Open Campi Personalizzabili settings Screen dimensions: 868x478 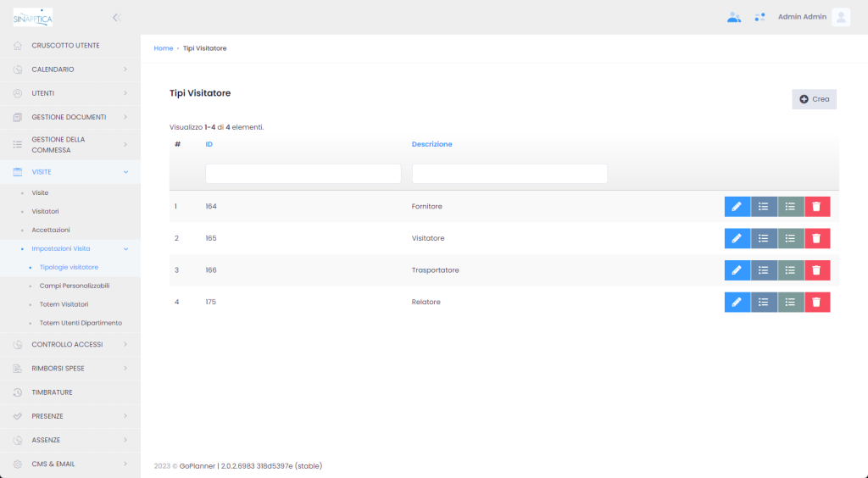tap(75, 286)
